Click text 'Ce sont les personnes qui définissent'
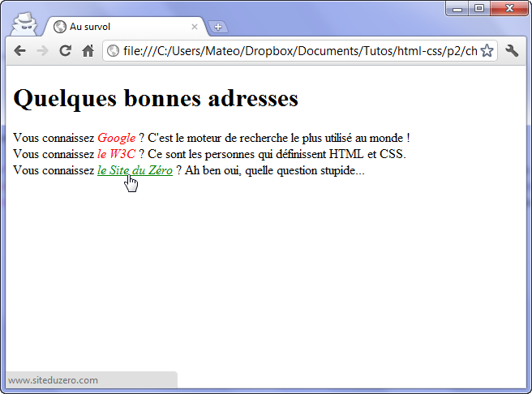The width and height of the screenshot is (532, 394). pos(237,154)
